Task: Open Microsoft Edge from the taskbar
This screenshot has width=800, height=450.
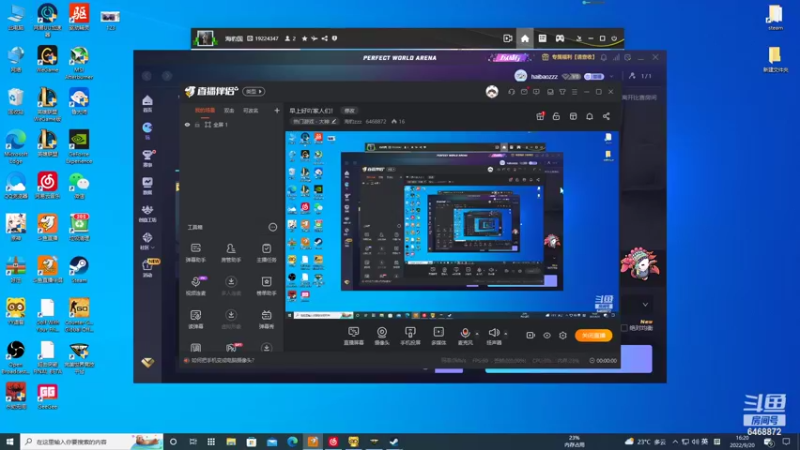Action: tap(292, 441)
